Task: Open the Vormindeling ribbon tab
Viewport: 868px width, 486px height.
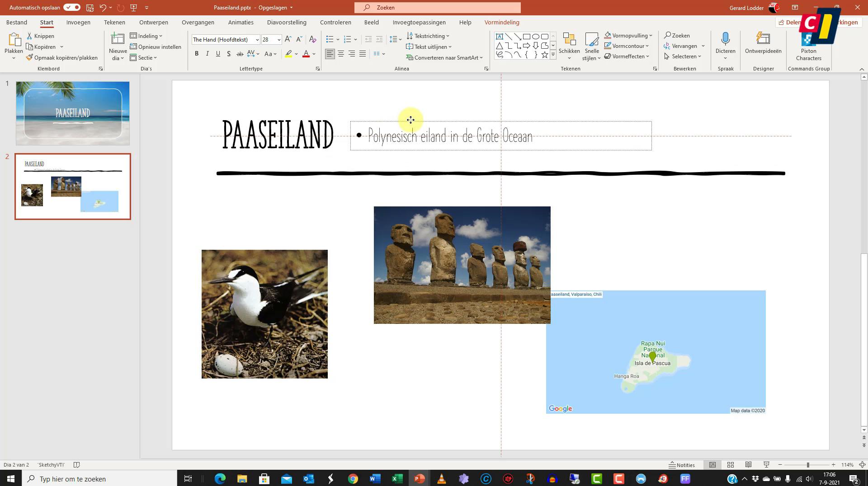Action: pyautogui.click(x=501, y=22)
